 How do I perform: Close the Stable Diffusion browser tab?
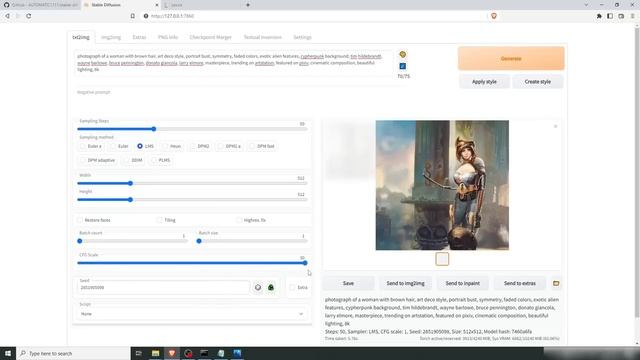pyautogui.click(x=157, y=5)
